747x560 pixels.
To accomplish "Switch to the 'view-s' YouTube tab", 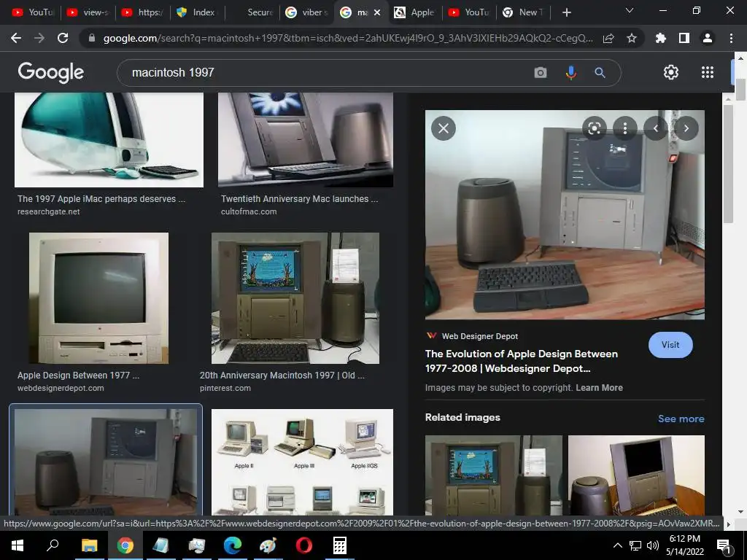I will [88, 12].
